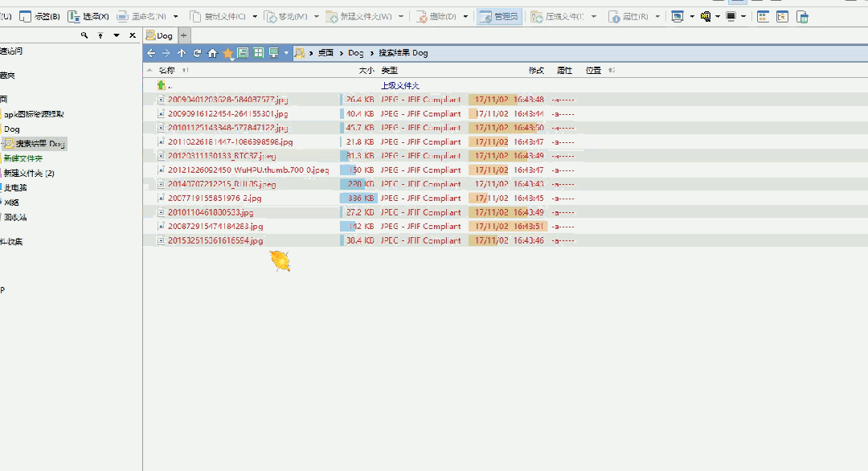
Task: Refresh the file list
Action: point(197,53)
